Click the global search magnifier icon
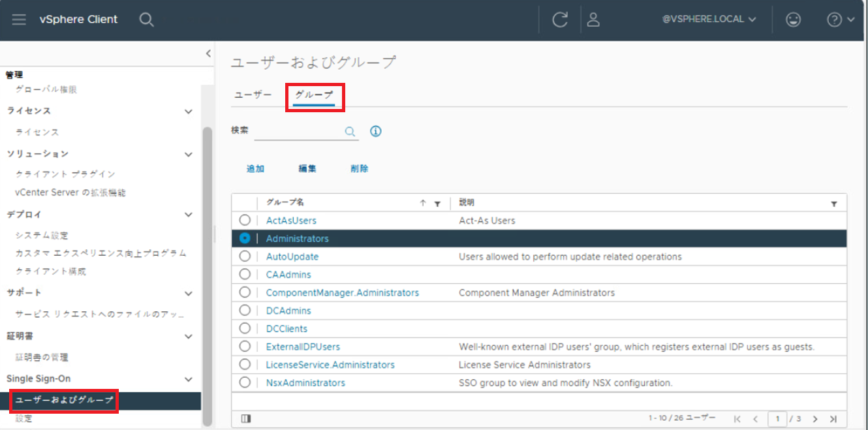This screenshot has width=868, height=430. [147, 20]
